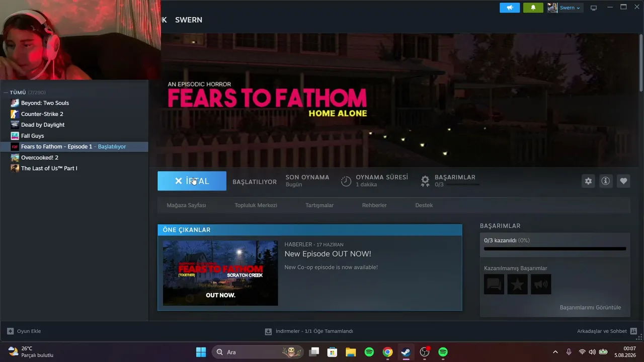The image size is (644, 362).
Task: Click the locked star achievement icon
Action: click(x=518, y=285)
